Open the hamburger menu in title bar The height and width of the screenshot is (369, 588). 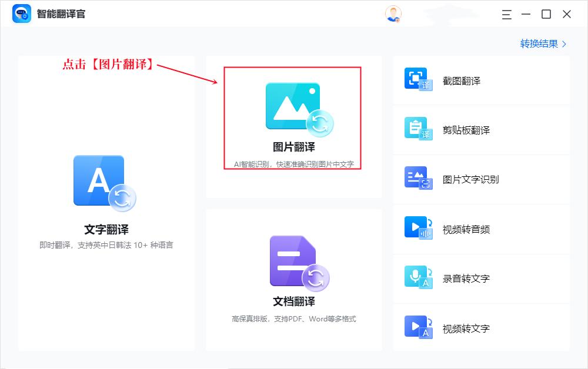(506, 14)
